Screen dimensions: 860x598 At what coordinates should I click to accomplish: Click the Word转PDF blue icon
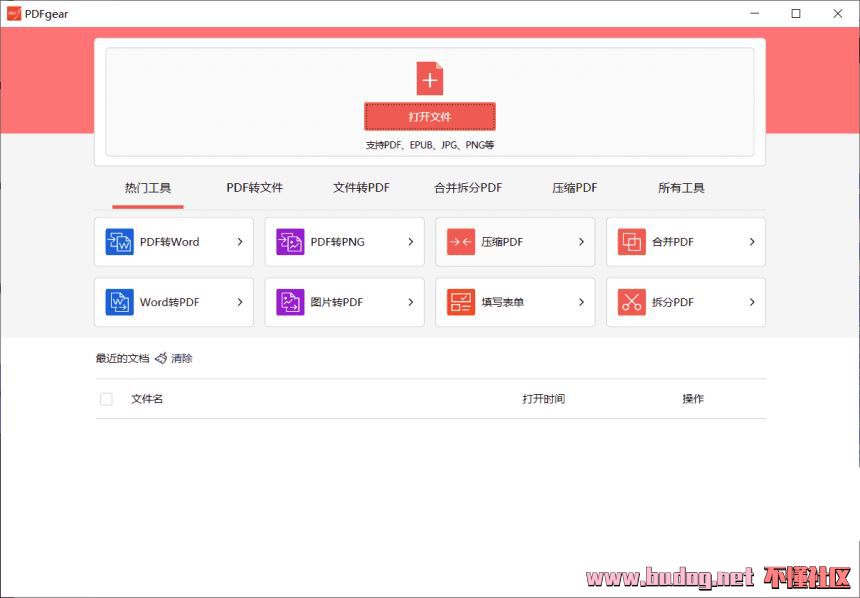(120, 302)
